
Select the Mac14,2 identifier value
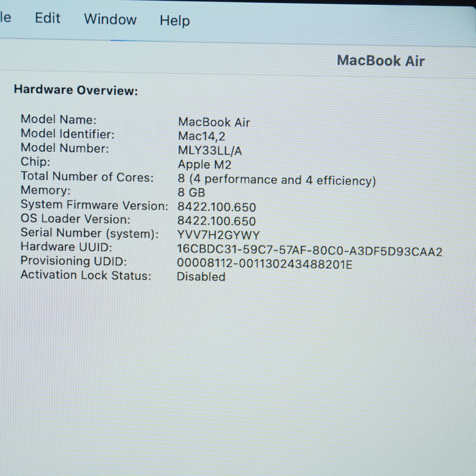tap(202, 136)
